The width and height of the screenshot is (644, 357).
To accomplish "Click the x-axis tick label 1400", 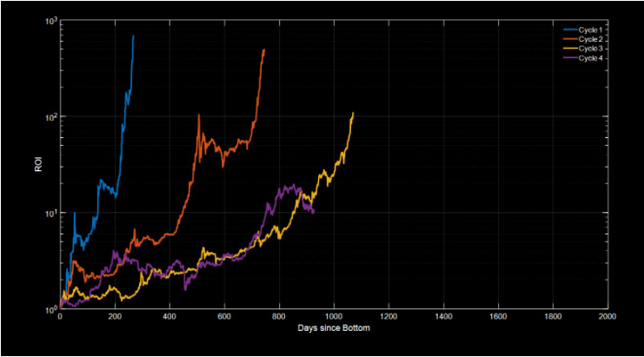I will point(443,316).
